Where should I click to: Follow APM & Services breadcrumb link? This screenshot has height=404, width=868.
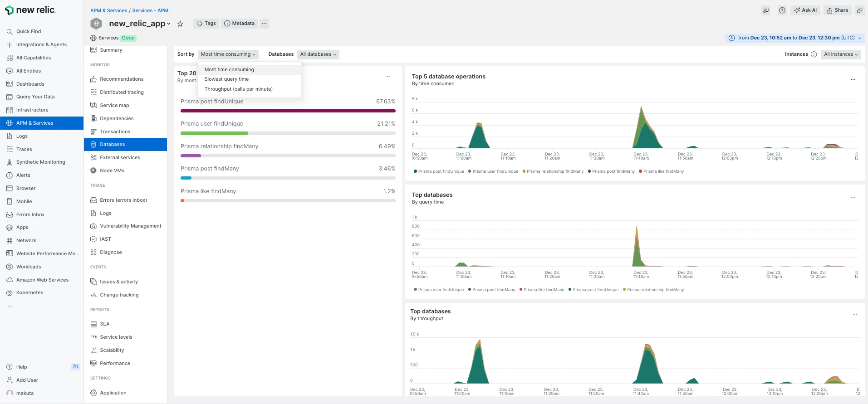coord(108,10)
